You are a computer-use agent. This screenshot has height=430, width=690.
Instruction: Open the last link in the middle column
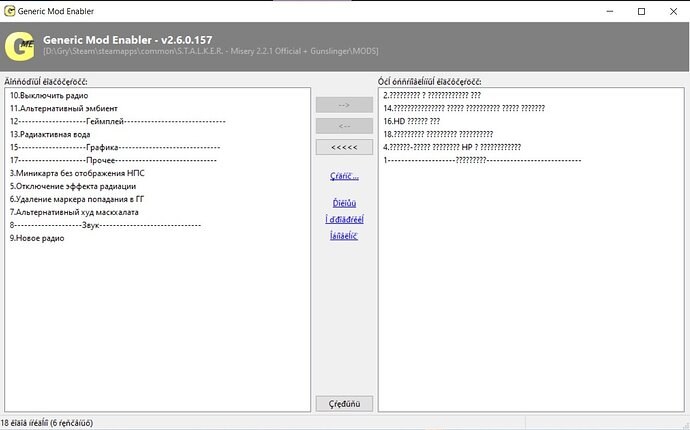point(344,235)
